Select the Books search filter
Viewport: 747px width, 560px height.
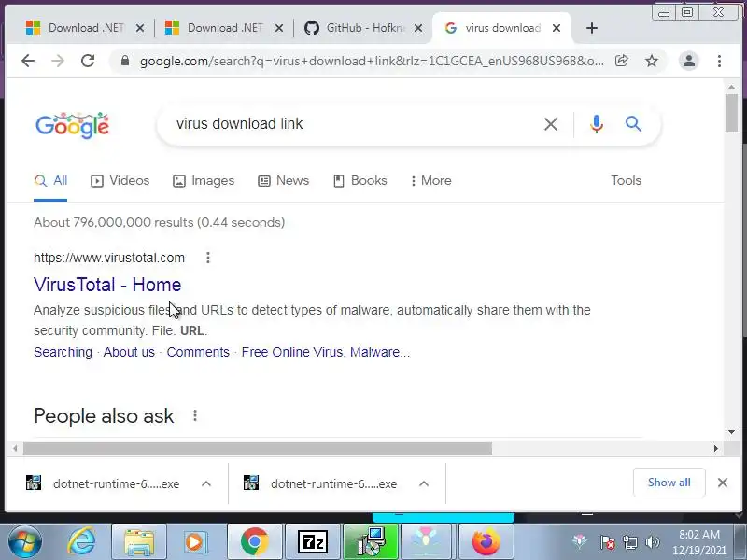pos(360,180)
